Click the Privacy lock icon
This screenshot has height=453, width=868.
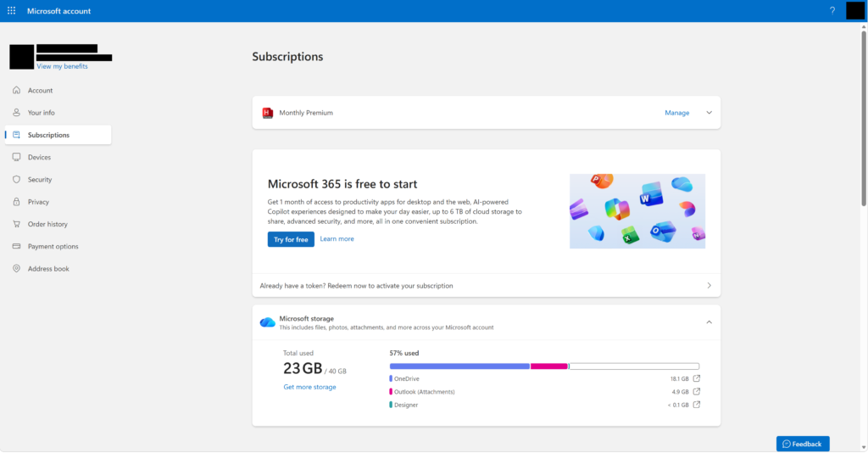17,202
